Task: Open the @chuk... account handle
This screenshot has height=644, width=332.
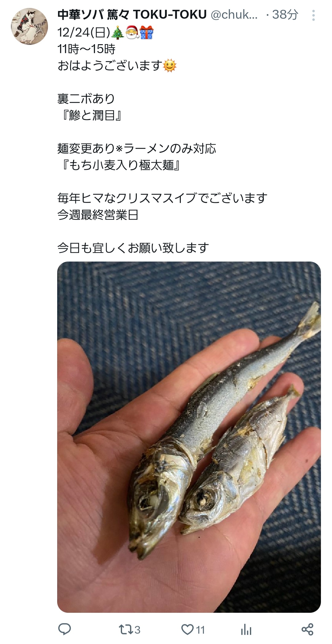Action: click(x=234, y=14)
